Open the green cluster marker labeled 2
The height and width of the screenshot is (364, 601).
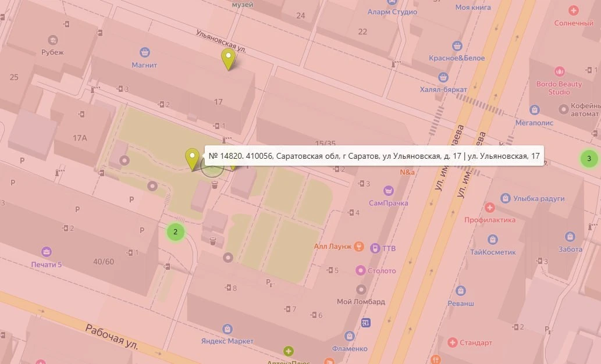(x=176, y=232)
